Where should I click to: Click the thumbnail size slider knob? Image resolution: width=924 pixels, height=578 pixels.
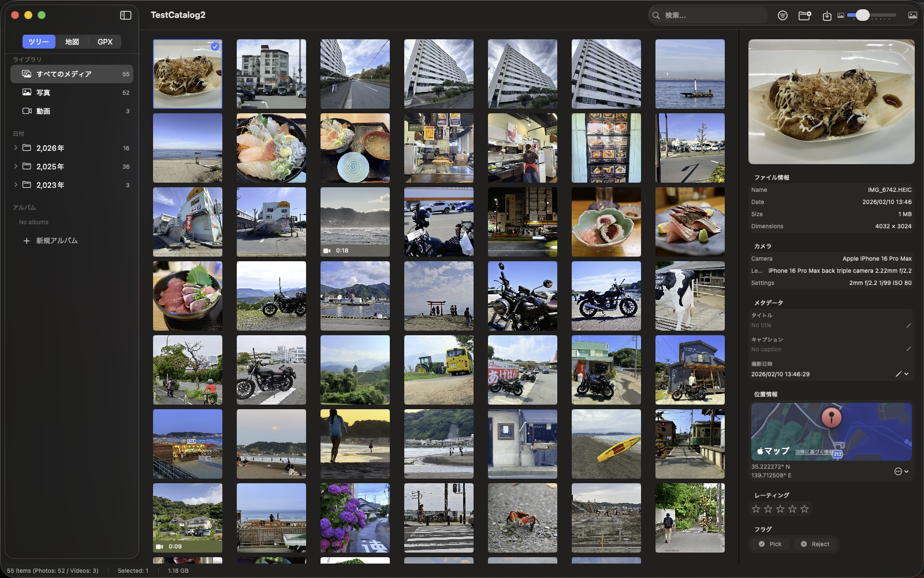tap(862, 16)
